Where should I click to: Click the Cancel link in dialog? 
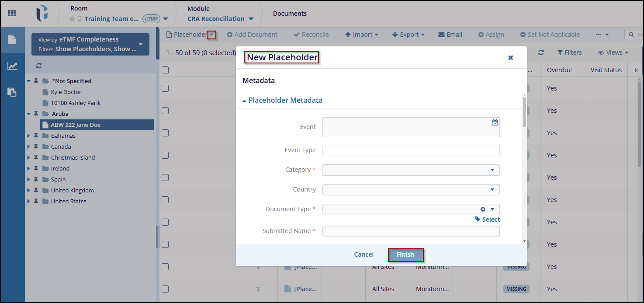[364, 255]
